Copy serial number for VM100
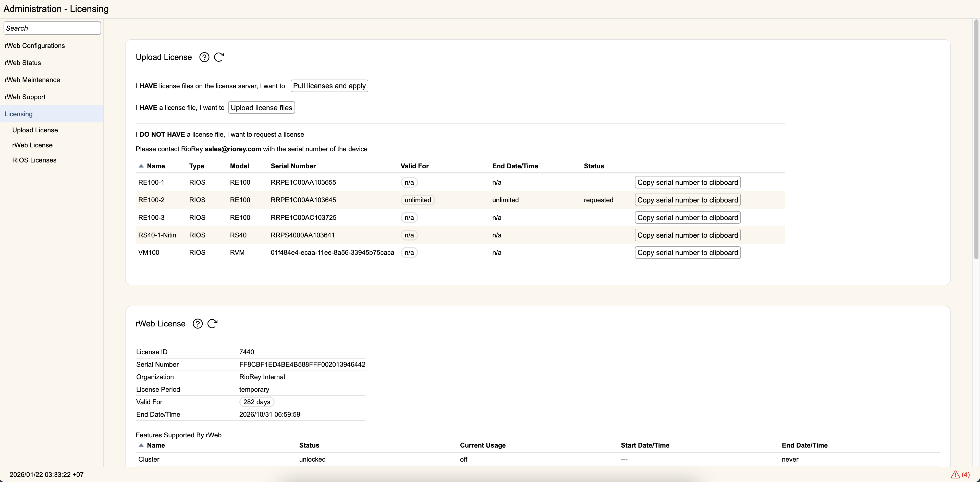 (688, 252)
